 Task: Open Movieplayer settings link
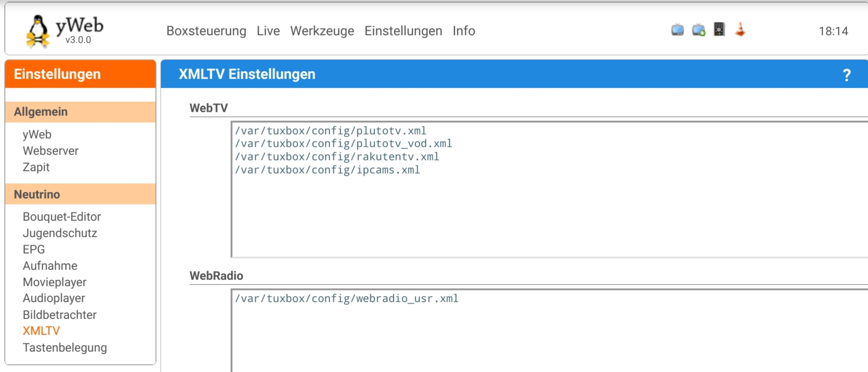[55, 282]
